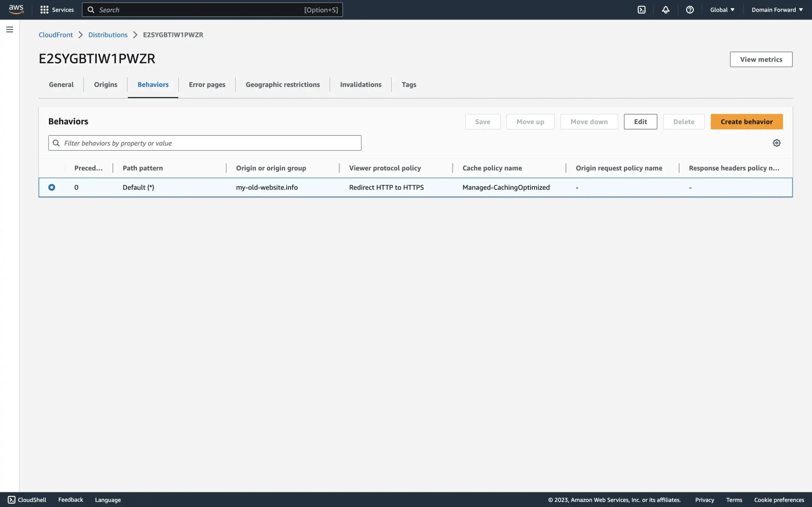Click the Filter behaviors search field
812x507 pixels.
click(x=204, y=143)
